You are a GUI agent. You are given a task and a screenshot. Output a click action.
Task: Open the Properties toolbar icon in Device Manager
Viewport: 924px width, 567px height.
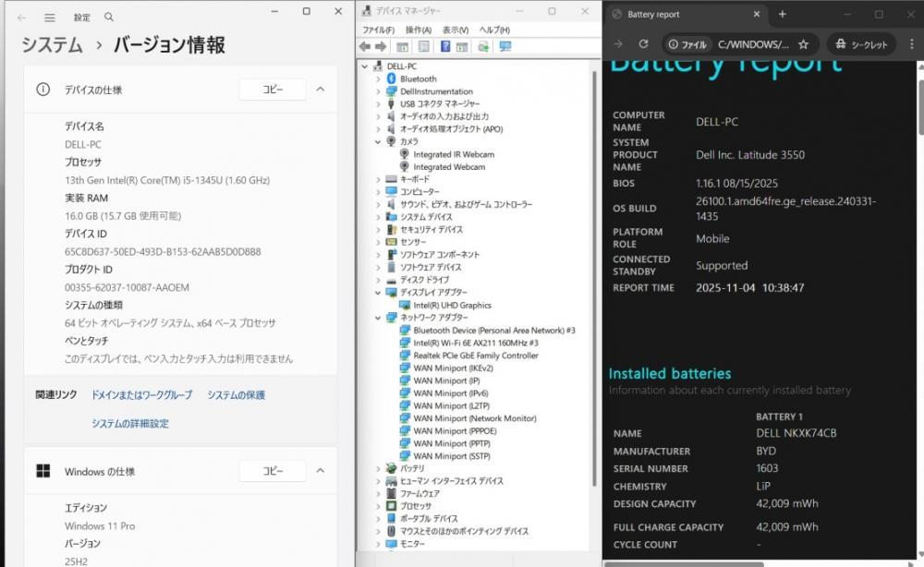click(423, 46)
